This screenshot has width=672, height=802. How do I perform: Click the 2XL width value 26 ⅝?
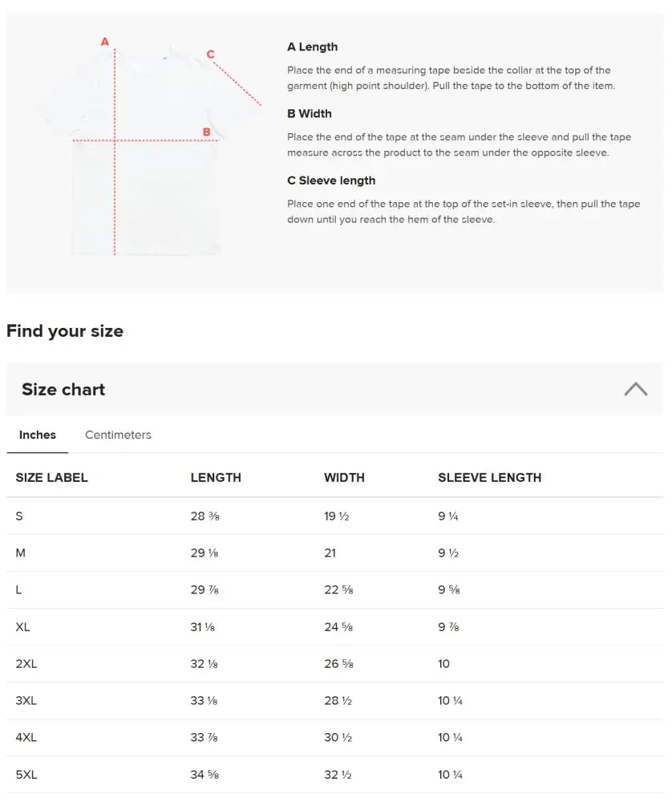click(338, 664)
